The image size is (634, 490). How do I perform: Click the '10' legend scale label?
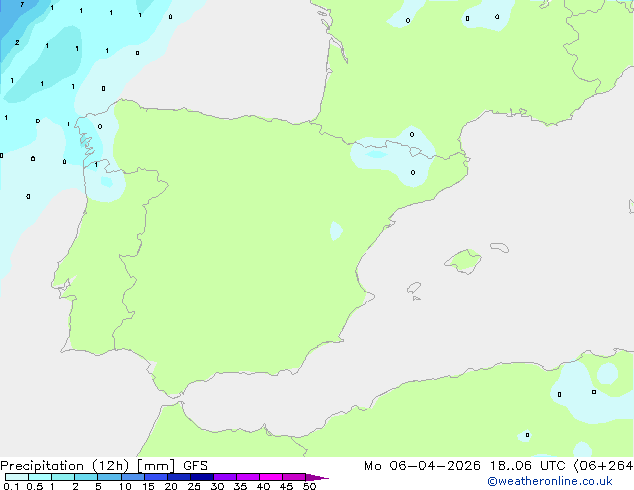coord(125,486)
